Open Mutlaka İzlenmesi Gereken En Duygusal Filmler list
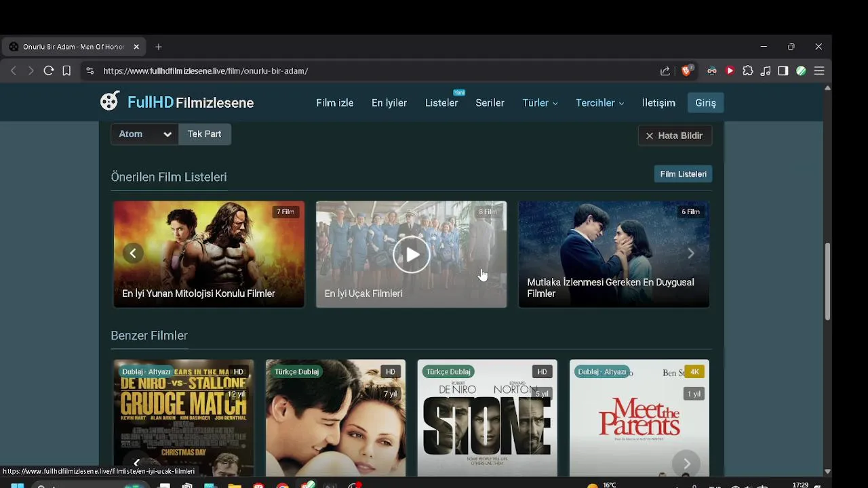Viewport: 868px width, 488px height. pyautogui.click(x=614, y=254)
